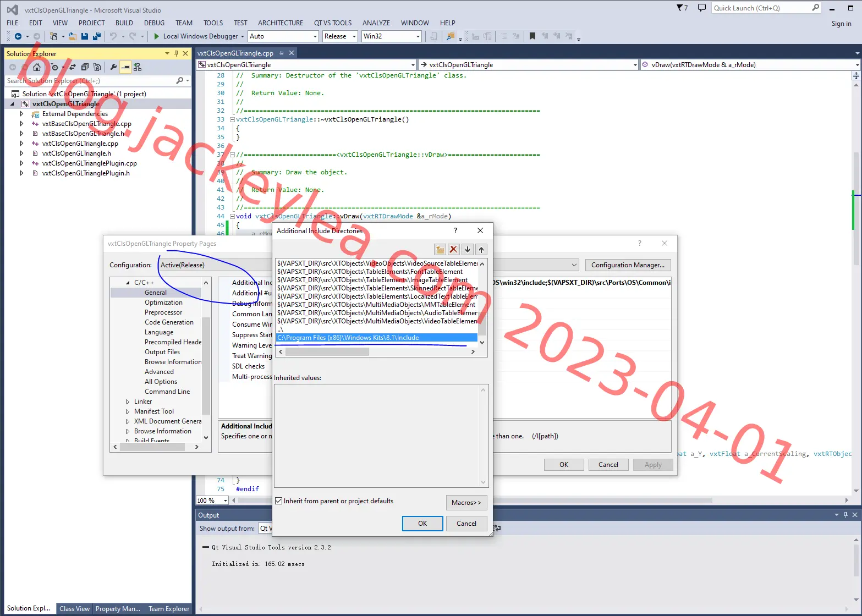The width and height of the screenshot is (862, 616).
Task: Move selected include path up
Action: point(481,250)
